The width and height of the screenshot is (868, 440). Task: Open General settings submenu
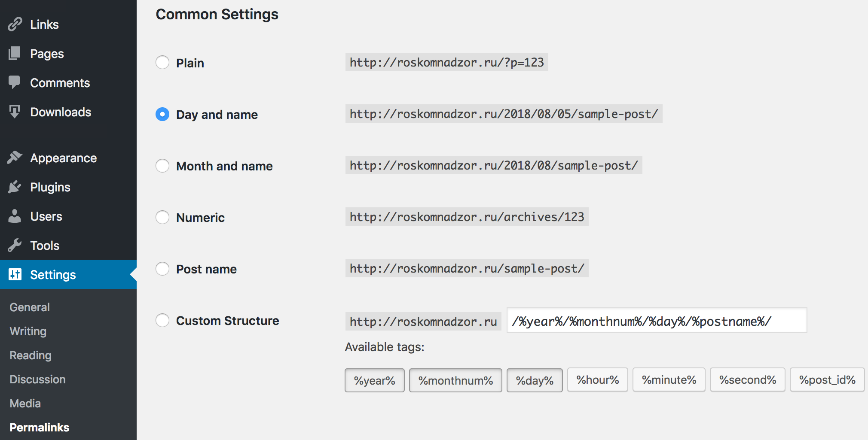point(30,307)
